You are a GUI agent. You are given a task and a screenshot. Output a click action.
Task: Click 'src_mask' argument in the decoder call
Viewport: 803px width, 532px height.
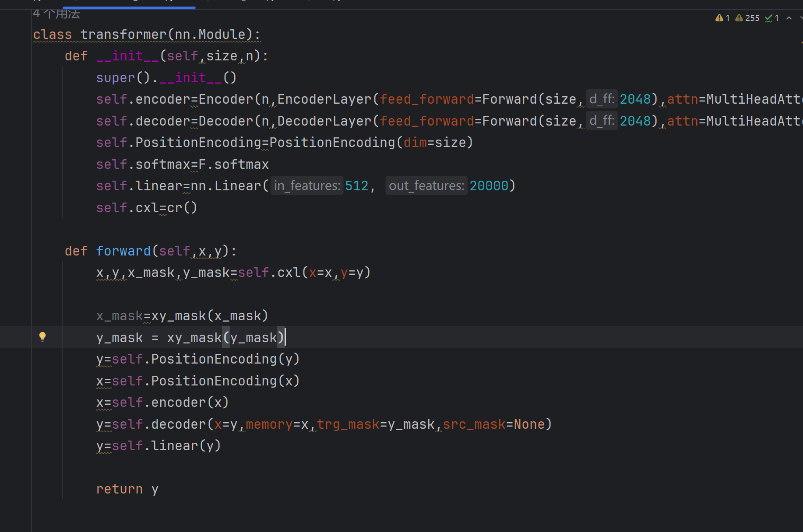point(474,424)
